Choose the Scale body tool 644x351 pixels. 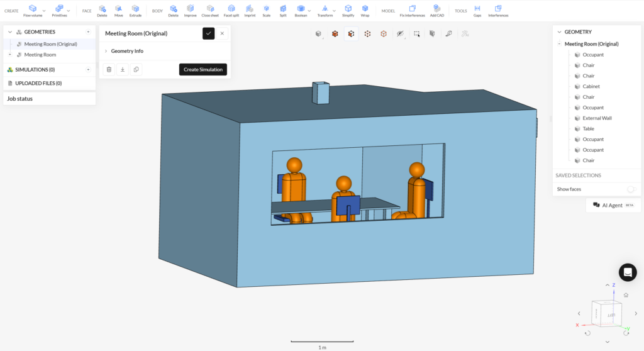click(x=267, y=11)
